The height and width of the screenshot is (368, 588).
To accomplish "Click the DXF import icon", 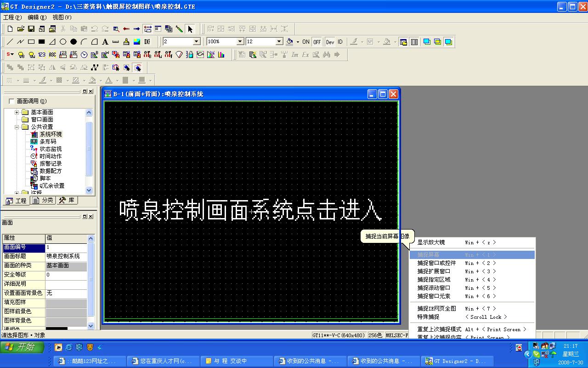I will [147, 42].
